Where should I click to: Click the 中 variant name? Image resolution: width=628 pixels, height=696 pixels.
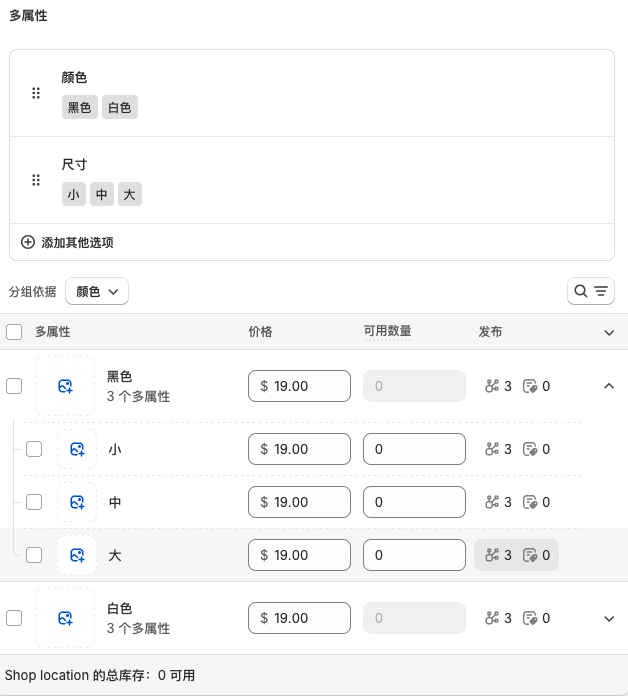point(115,502)
